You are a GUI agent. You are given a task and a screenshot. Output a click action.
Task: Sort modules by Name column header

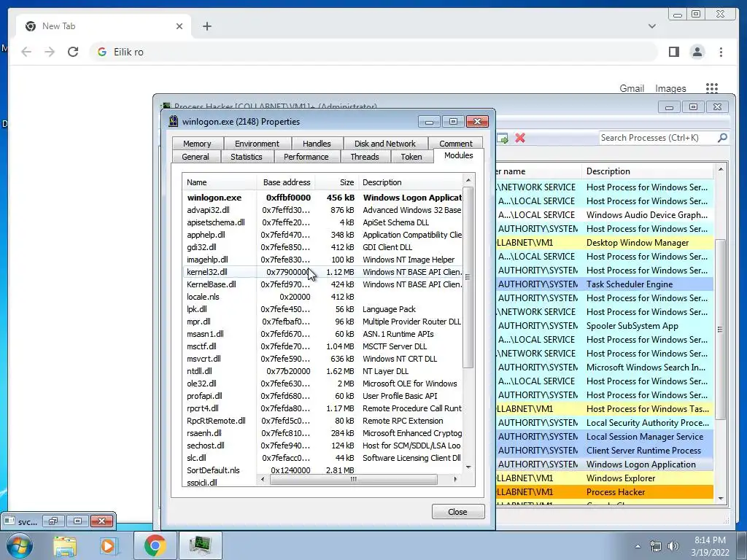click(219, 182)
